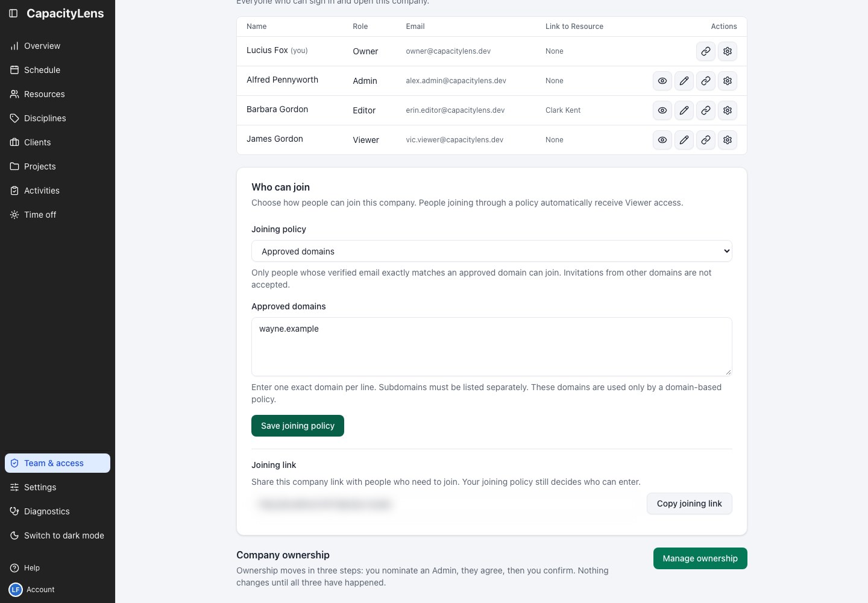Screen dimensions: 868x603
Task: View as James Gordon eye icon
Action: (662, 140)
